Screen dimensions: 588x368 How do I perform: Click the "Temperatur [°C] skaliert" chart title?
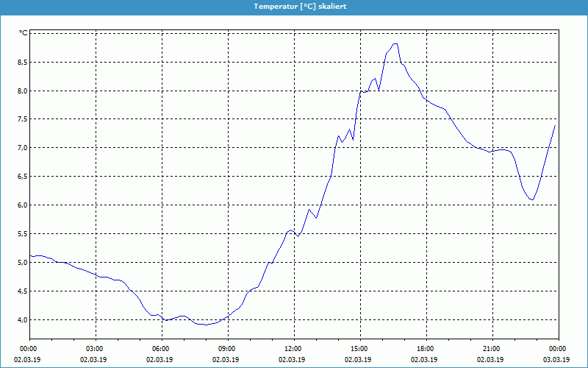coord(294,6)
